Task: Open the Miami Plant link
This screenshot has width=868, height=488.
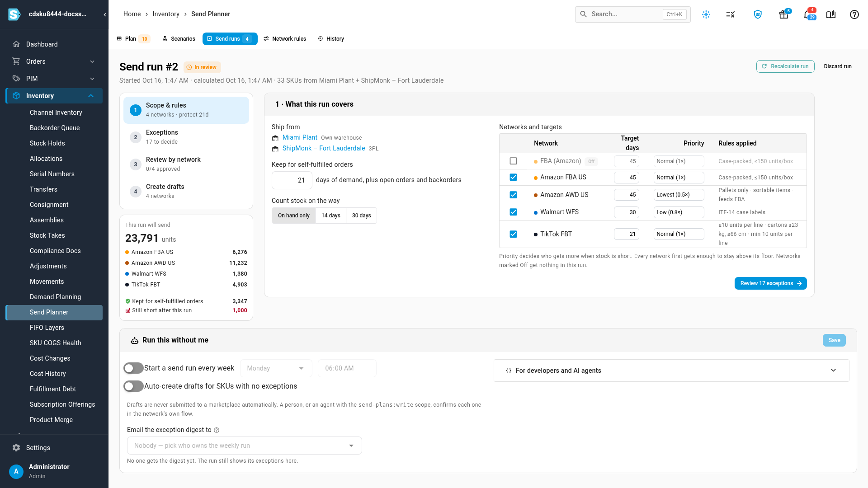Action: 300,137
